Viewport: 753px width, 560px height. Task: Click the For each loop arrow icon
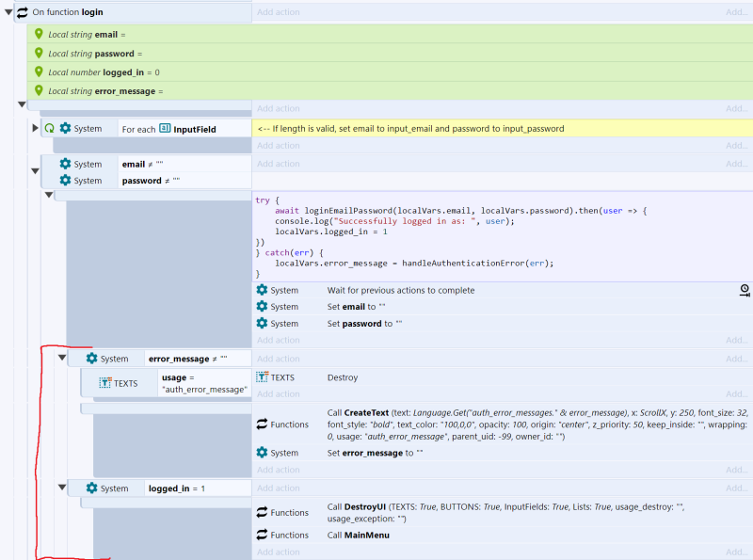coord(49,128)
